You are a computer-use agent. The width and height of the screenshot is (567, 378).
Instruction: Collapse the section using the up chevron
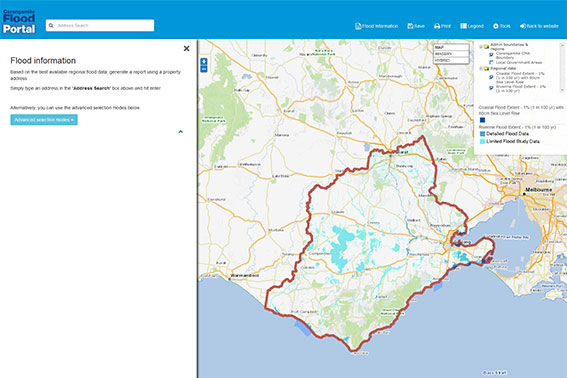(180, 132)
